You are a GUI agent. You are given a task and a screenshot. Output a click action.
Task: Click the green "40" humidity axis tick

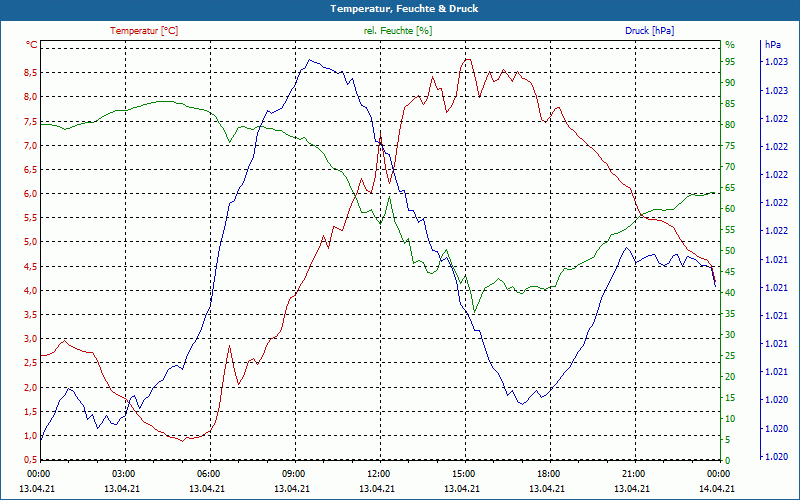[x=730, y=292]
